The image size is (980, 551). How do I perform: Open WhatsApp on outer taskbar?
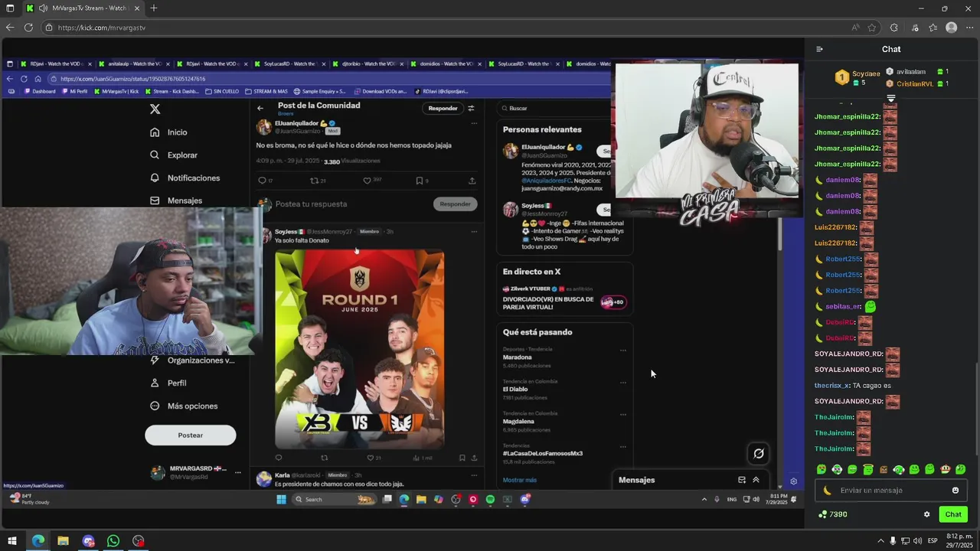(113, 541)
